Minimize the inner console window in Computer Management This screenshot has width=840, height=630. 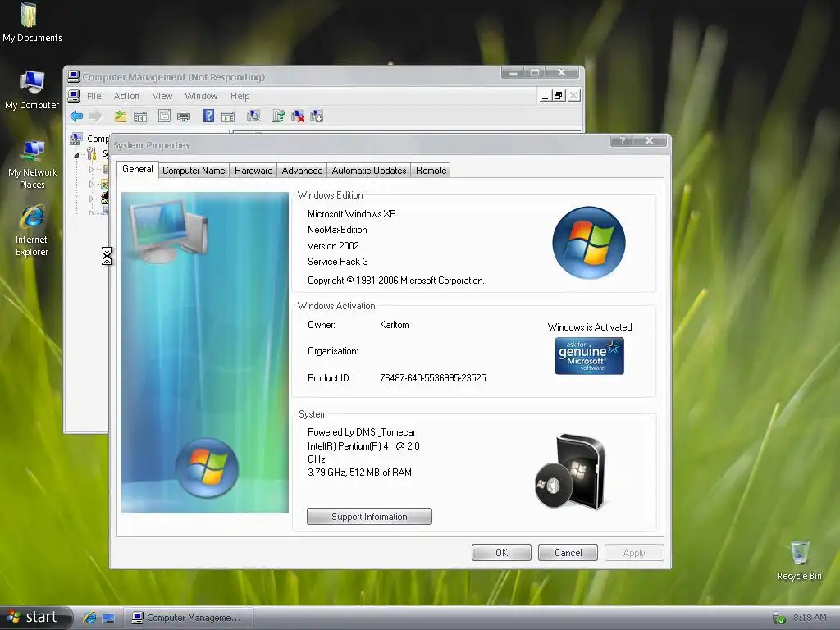(x=545, y=96)
